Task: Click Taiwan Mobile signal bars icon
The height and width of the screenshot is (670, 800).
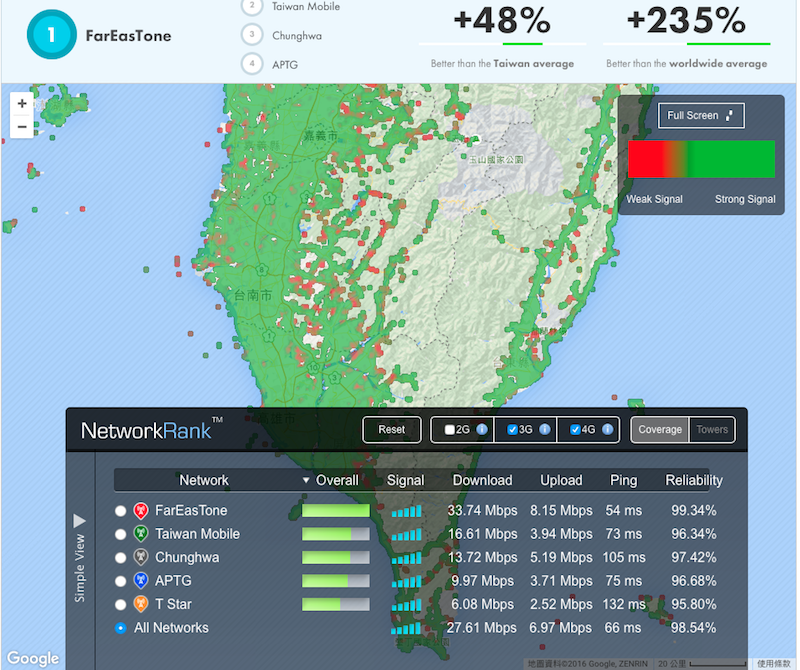Action: click(x=406, y=534)
